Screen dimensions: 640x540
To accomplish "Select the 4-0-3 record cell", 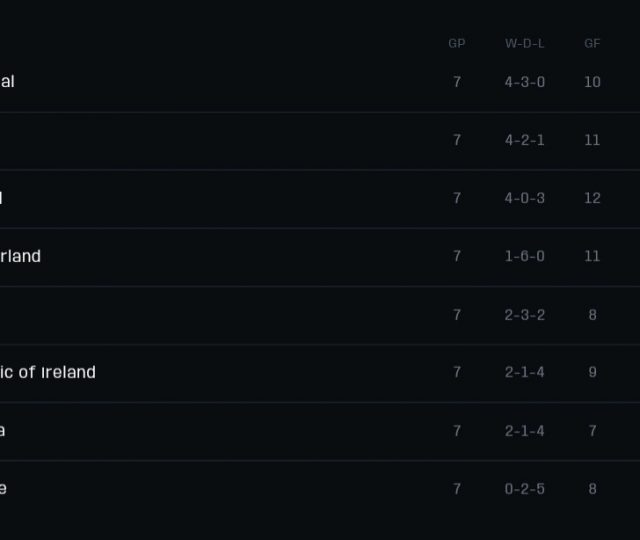I will [x=525, y=198].
